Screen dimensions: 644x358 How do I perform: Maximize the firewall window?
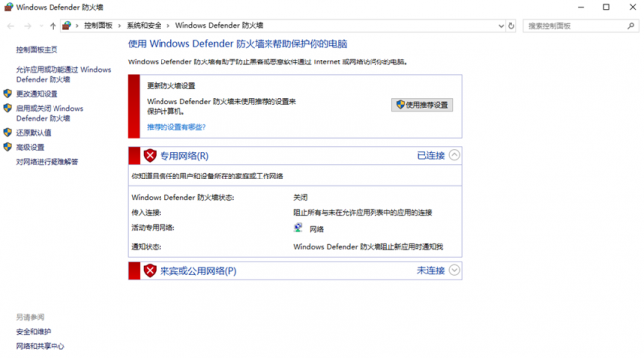coord(606,7)
